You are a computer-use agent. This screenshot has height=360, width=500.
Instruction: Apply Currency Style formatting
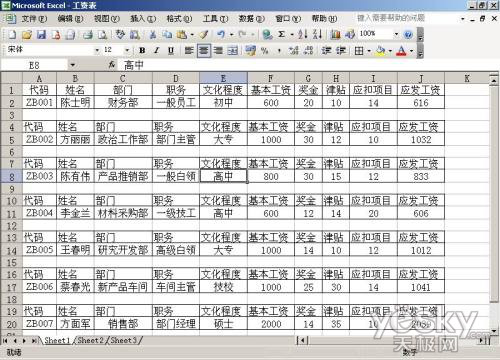[x=250, y=51]
